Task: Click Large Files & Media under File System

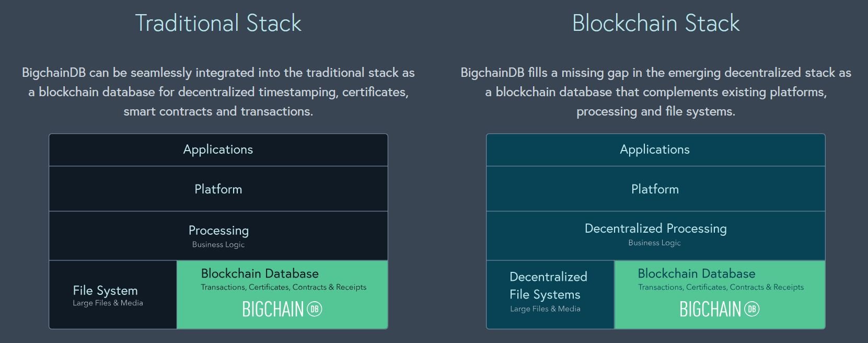Action: click(x=108, y=303)
